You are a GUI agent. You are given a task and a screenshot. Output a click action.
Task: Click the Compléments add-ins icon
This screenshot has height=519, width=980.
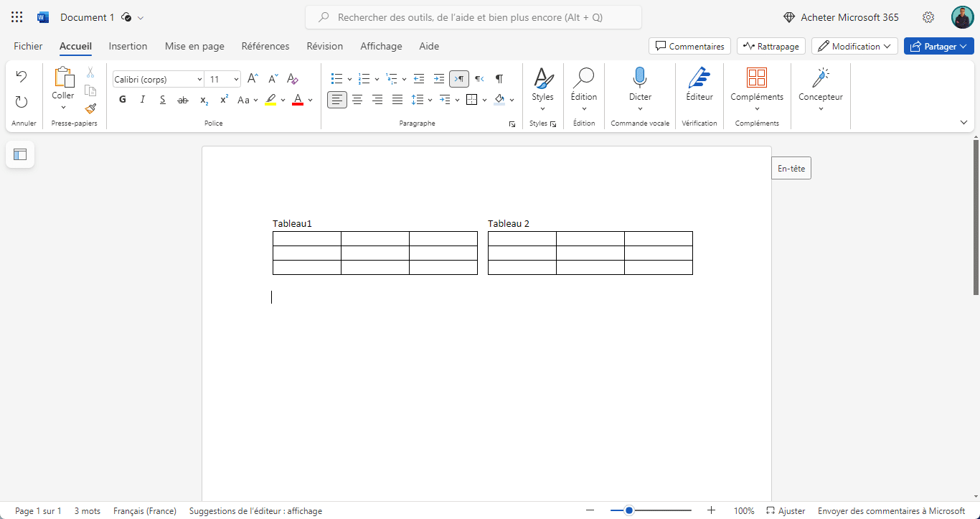[756, 85]
